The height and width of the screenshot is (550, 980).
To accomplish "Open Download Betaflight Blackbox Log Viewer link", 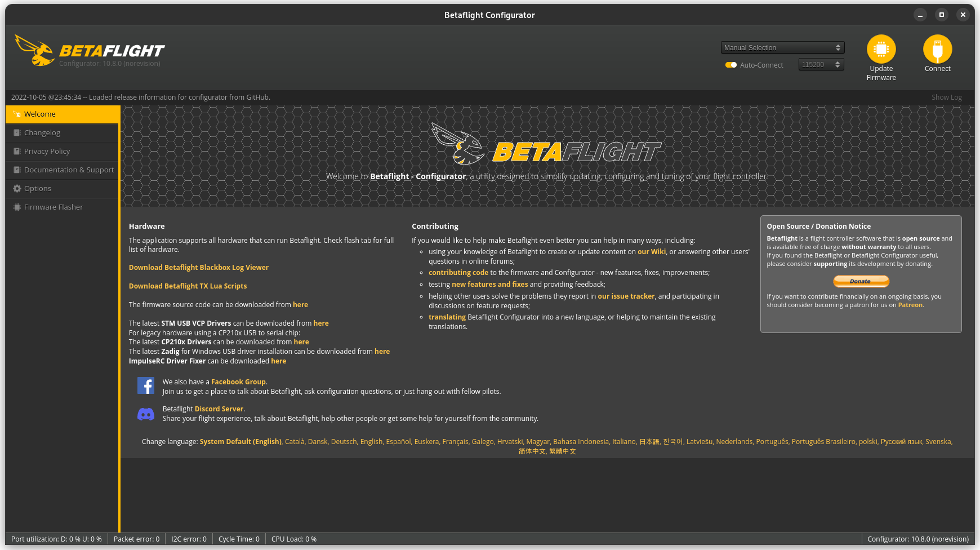I will [x=199, y=267].
